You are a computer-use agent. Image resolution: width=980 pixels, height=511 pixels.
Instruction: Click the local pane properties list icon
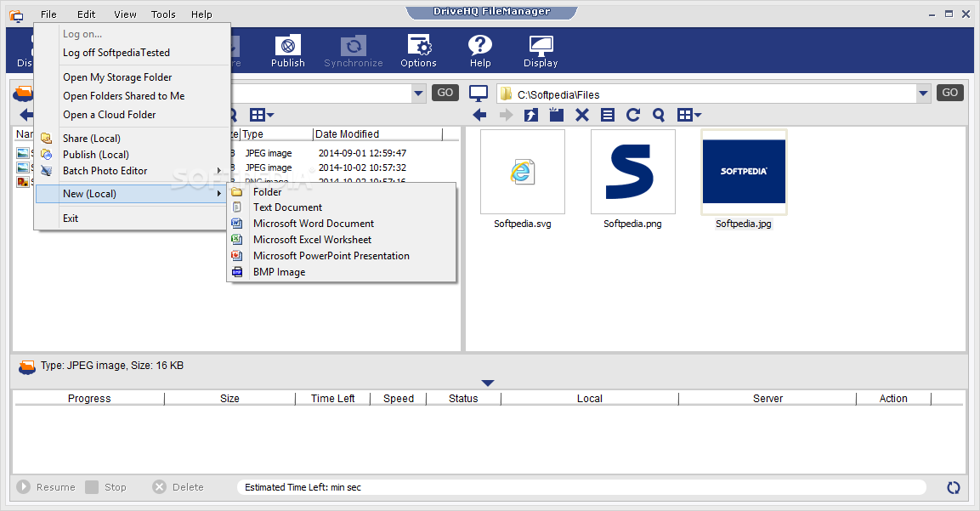point(608,115)
